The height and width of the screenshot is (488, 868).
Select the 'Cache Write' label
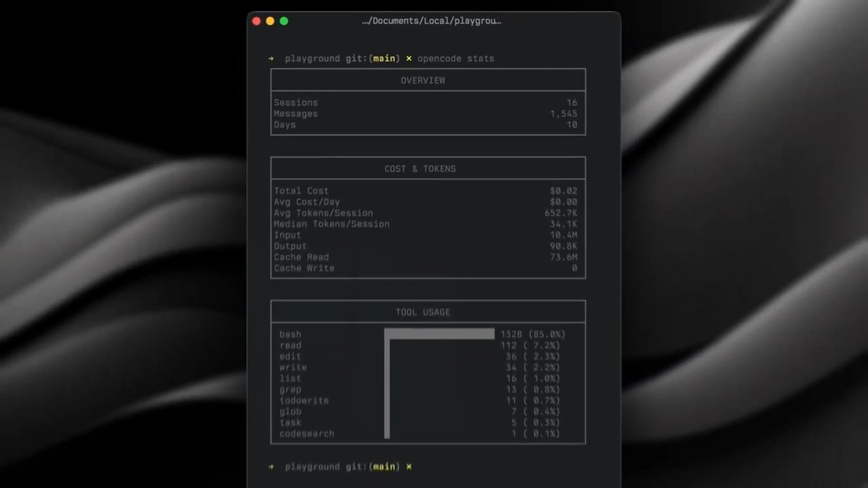304,268
